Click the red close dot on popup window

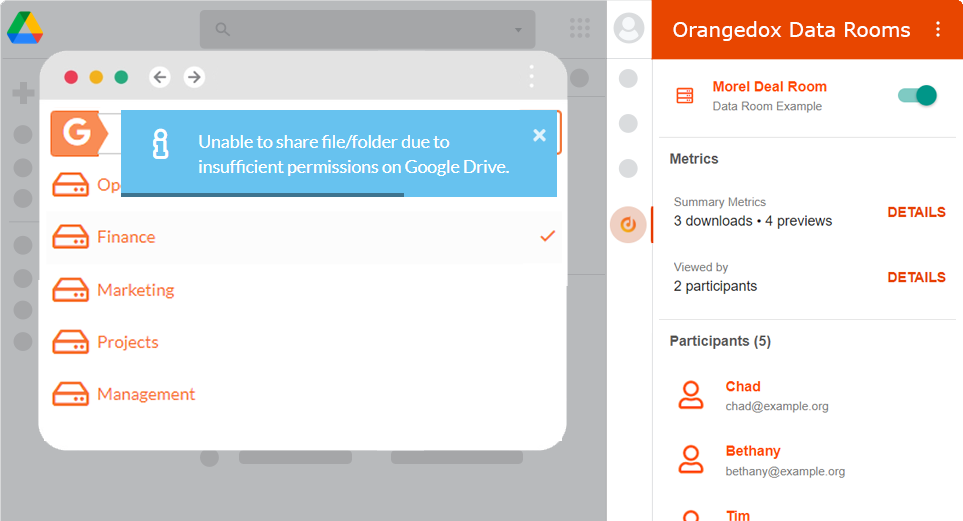pyautogui.click(x=71, y=77)
